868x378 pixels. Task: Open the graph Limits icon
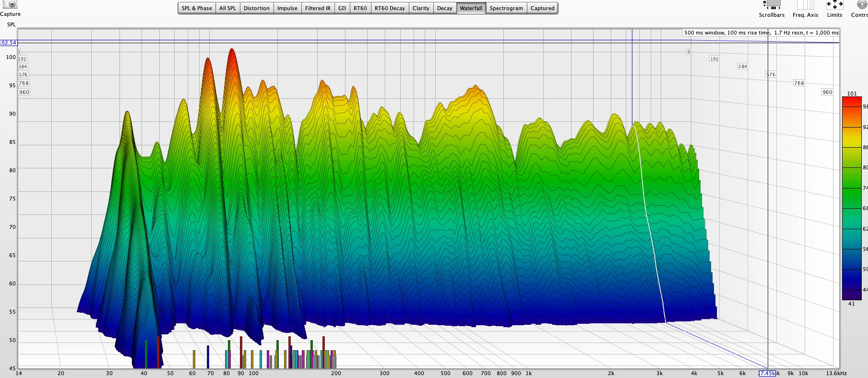[834, 5]
